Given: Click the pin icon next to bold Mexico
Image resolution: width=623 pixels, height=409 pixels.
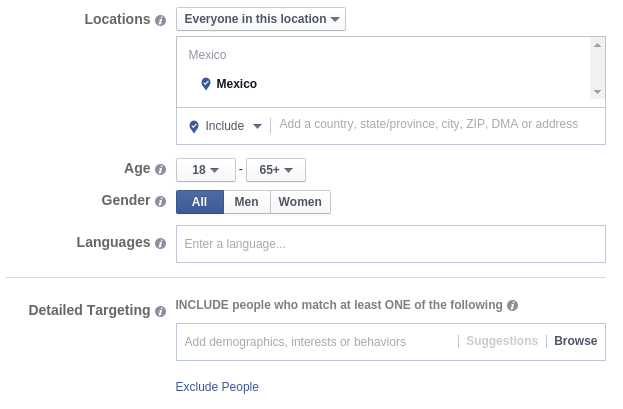Looking at the screenshot, I should tap(206, 84).
